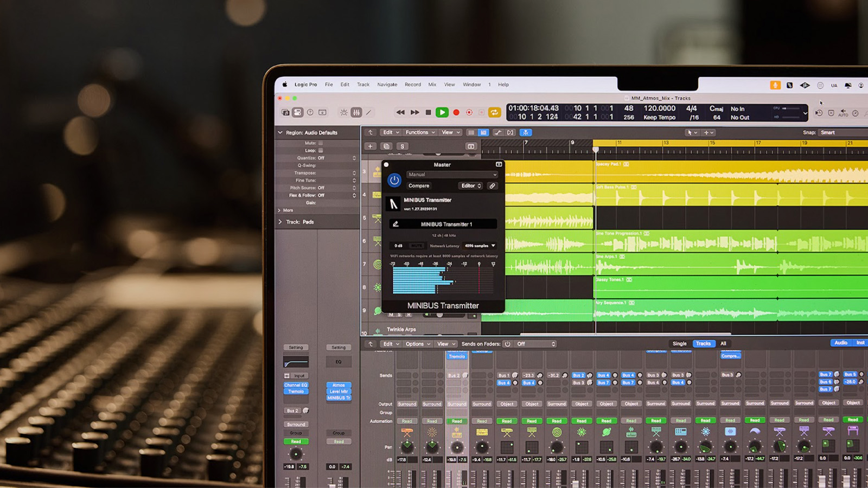Toggle the Audio channel filter button
The width and height of the screenshot is (868, 488).
tap(841, 343)
